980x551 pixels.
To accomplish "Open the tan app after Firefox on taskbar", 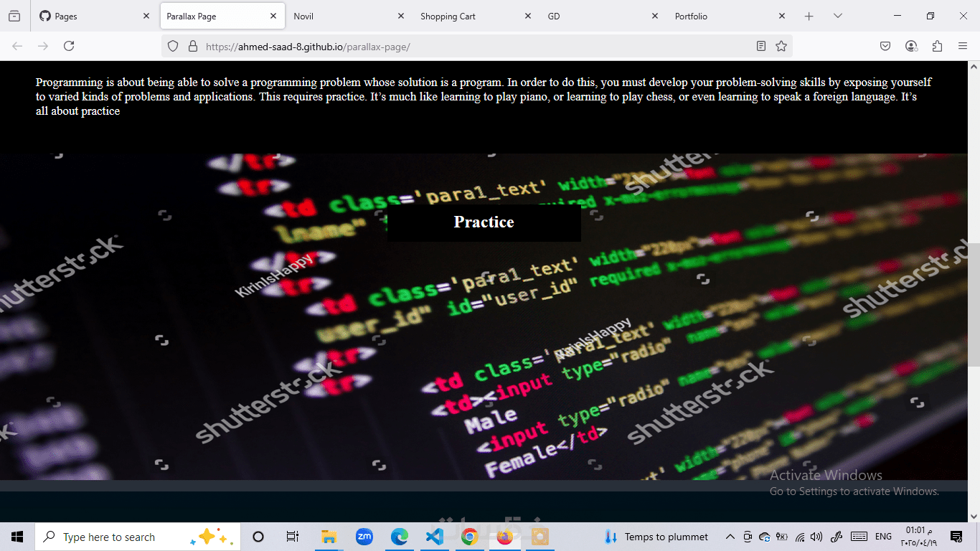I will [540, 537].
